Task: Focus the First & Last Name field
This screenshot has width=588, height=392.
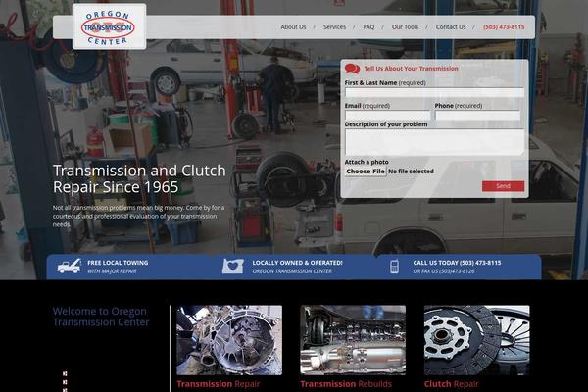Action: (x=434, y=93)
